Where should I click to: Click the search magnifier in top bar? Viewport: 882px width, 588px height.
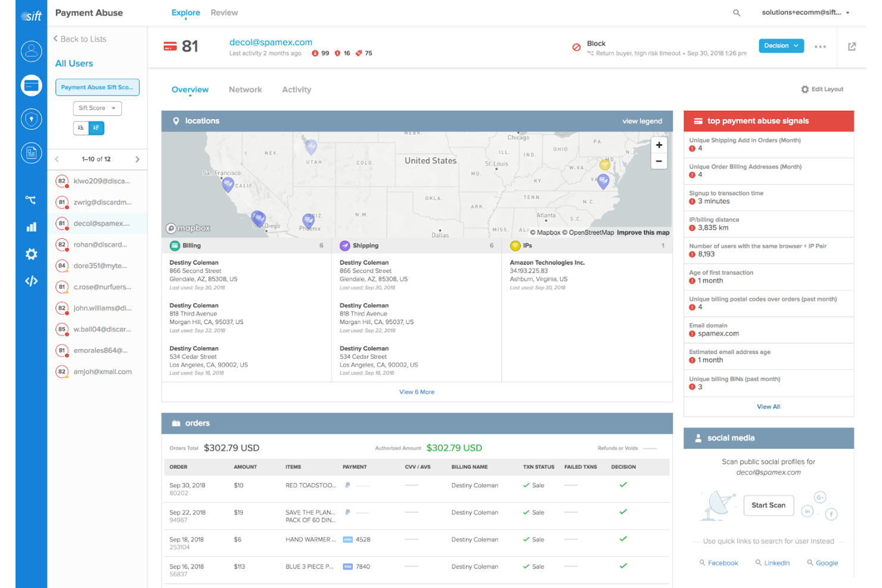point(737,12)
